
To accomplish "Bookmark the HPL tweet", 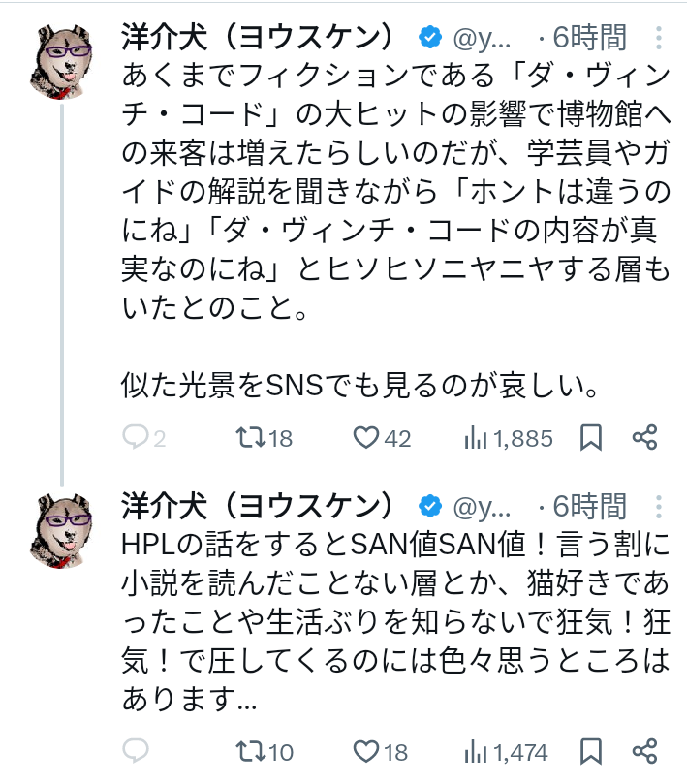I will coord(591,751).
